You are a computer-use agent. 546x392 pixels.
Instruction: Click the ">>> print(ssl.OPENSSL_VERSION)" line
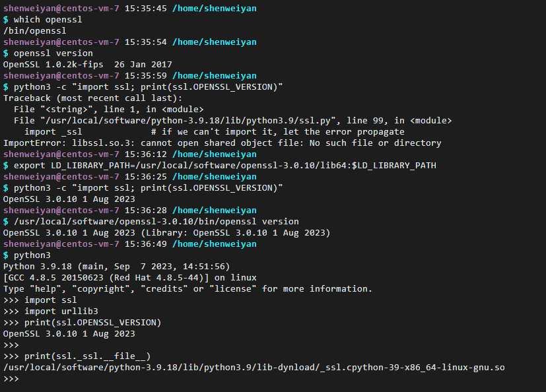(x=82, y=322)
